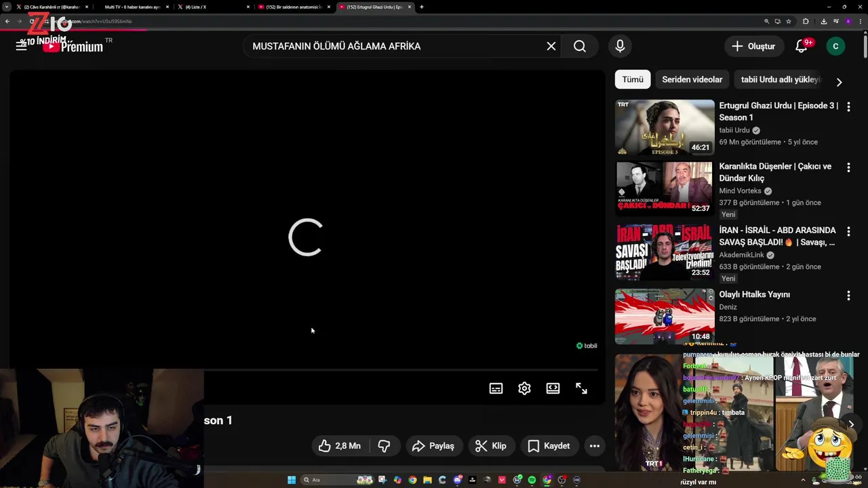This screenshot has height=488, width=868.
Task: Bookmark this page with the star
Action: [x=789, y=21]
